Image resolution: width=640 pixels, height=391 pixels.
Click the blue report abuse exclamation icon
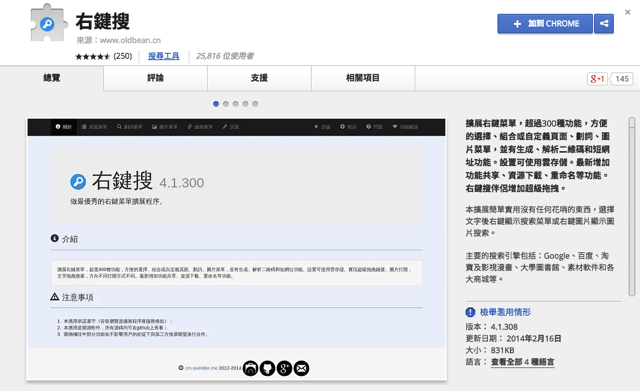[x=470, y=312]
